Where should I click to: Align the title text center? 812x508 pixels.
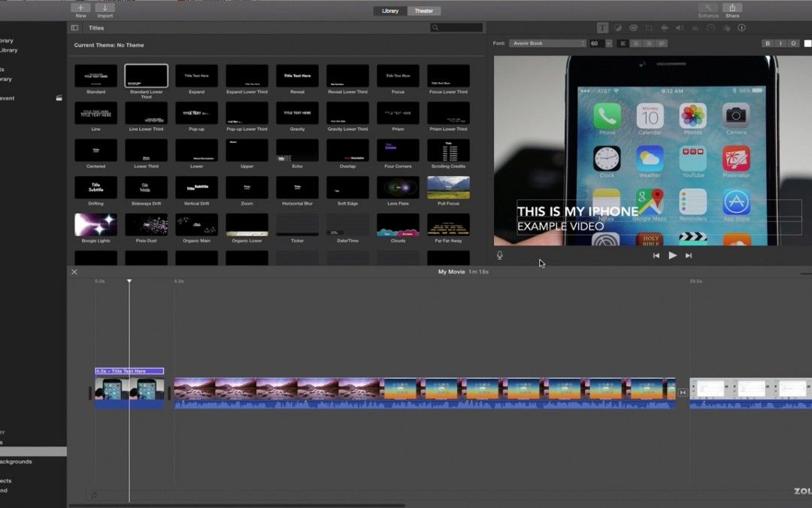636,44
